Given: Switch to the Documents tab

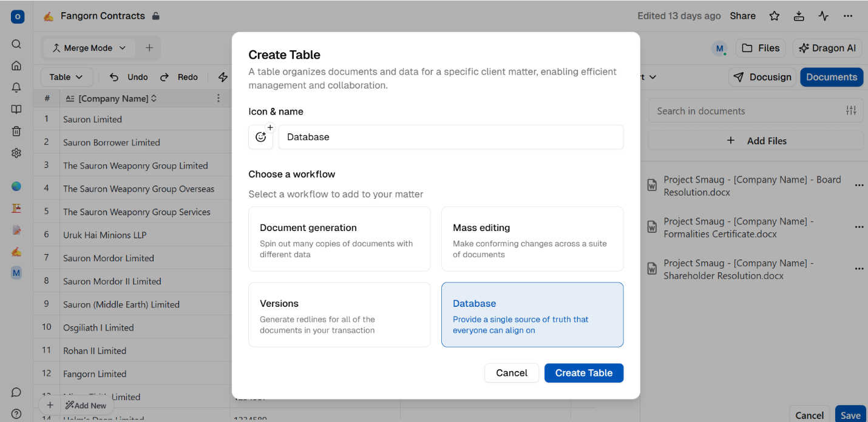Looking at the screenshot, I should pos(832,77).
